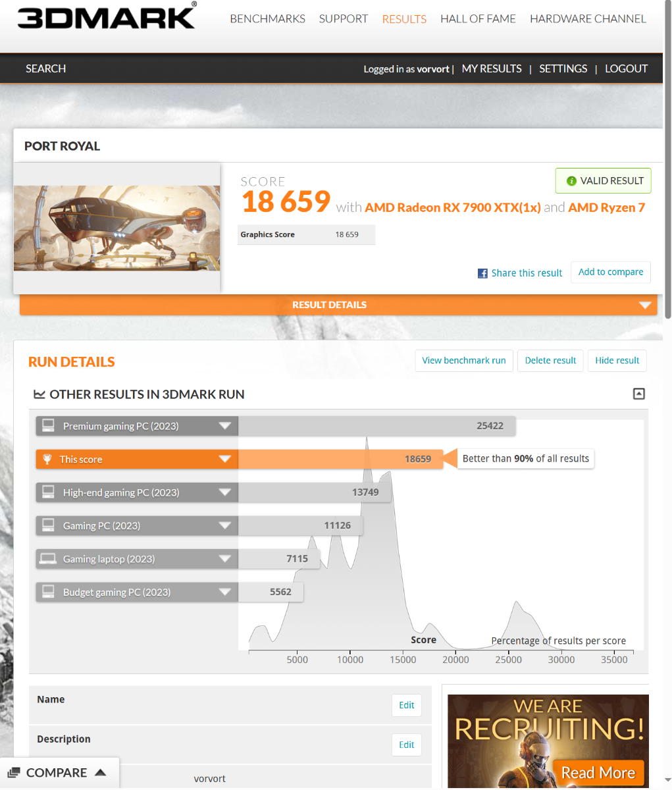Click the vorvort text near the Compare panel
The width and height of the screenshot is (672, 790).
(209, 779)
